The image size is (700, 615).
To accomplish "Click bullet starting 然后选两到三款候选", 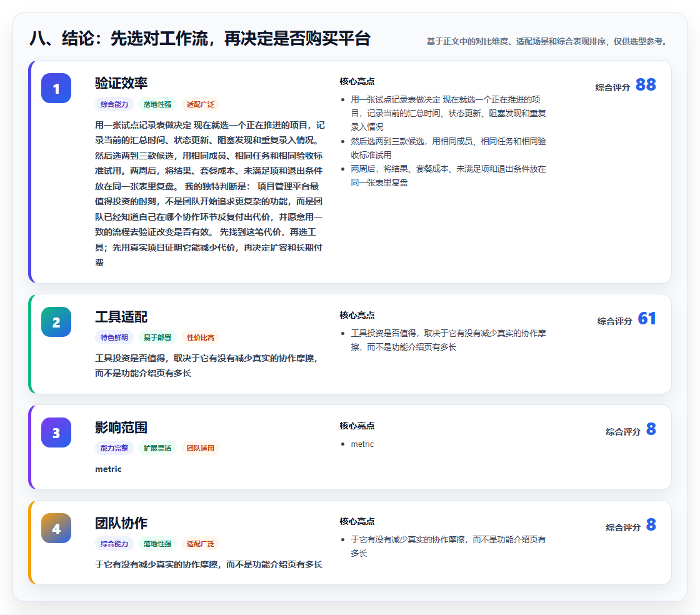I will (x=448, y=148).
